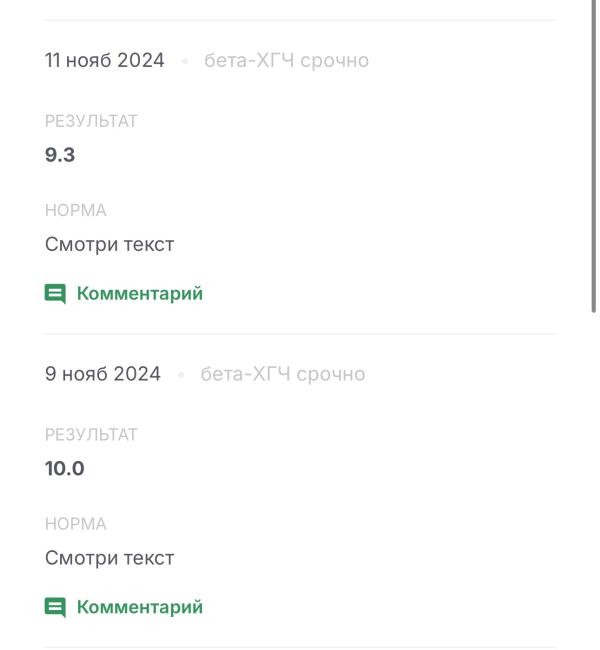Click the РЕЗУЛЬТАТ label above 9.3
Screen dimensions: 600x650
coord(91,121)
